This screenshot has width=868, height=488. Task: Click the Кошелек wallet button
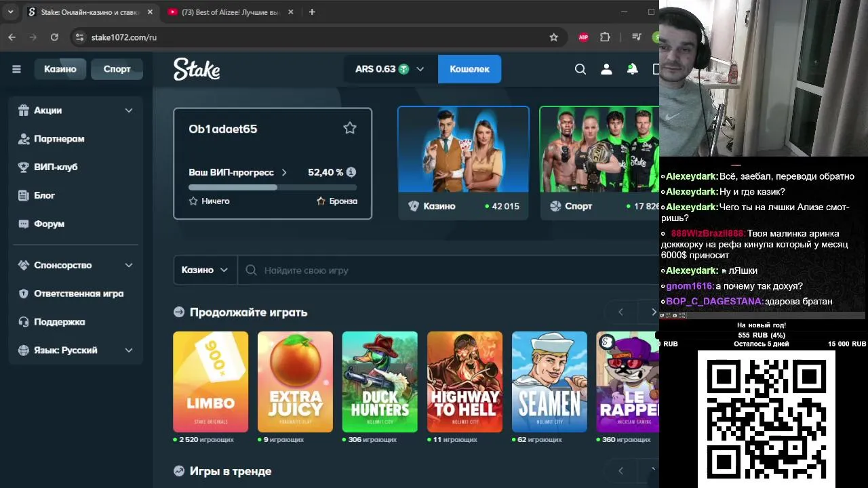coord(469,69)
